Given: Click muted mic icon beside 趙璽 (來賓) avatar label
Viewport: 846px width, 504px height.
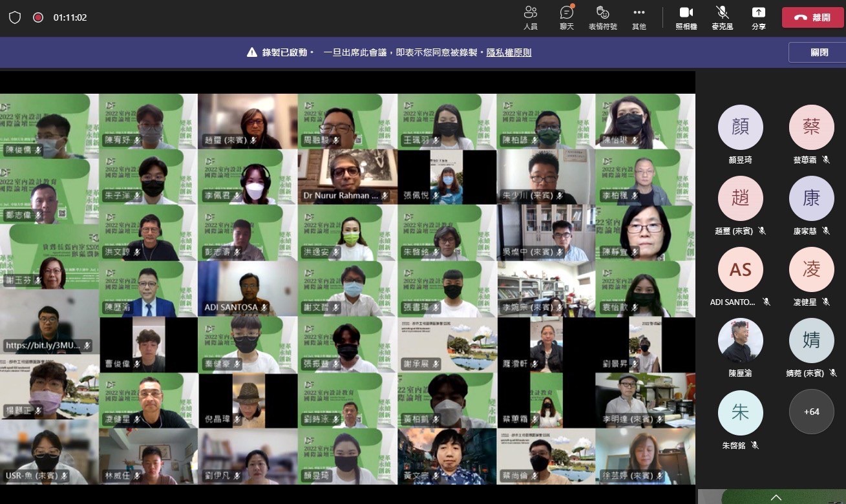Looking at the screenshot, I should [x=762, y=231].
